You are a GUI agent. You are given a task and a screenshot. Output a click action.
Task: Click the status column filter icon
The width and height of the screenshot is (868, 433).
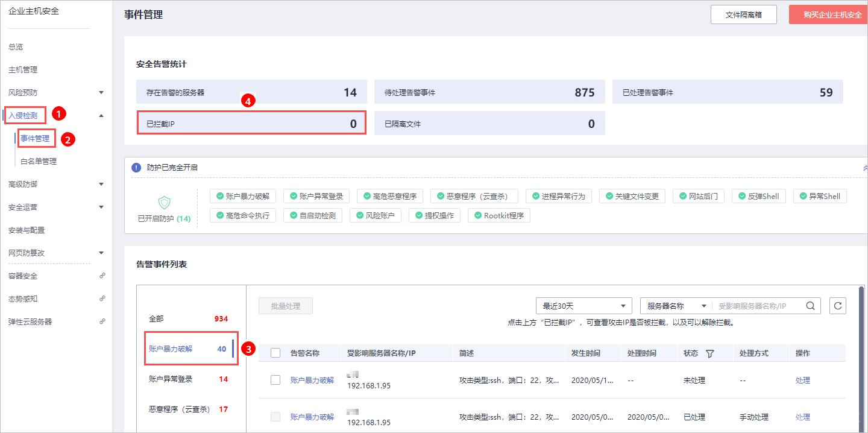click(709, 353)
